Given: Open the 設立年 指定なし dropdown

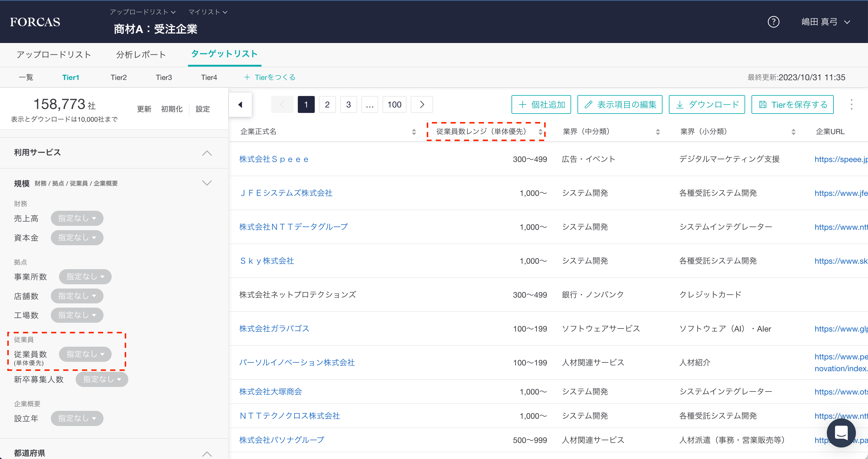Looking at the screenshot, I should [x=77, y=418].
